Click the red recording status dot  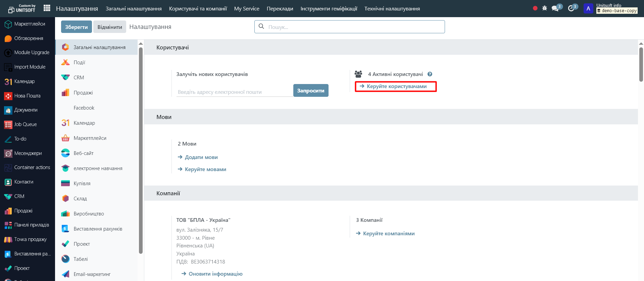pyautogui.click(x=535, y=8)
